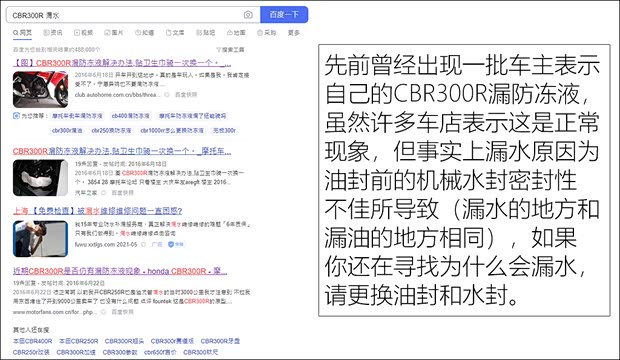Screen dimensions: 620x360
Task: Open 百度快照 for the motorfans result
Action: (x=123, y=312)
